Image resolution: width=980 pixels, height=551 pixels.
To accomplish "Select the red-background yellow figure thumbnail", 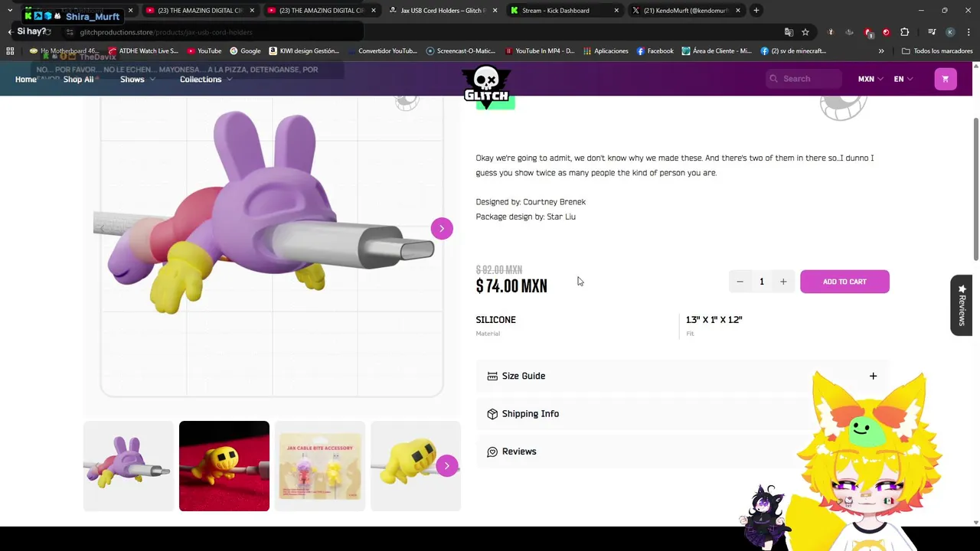I will tap(224, 466).
